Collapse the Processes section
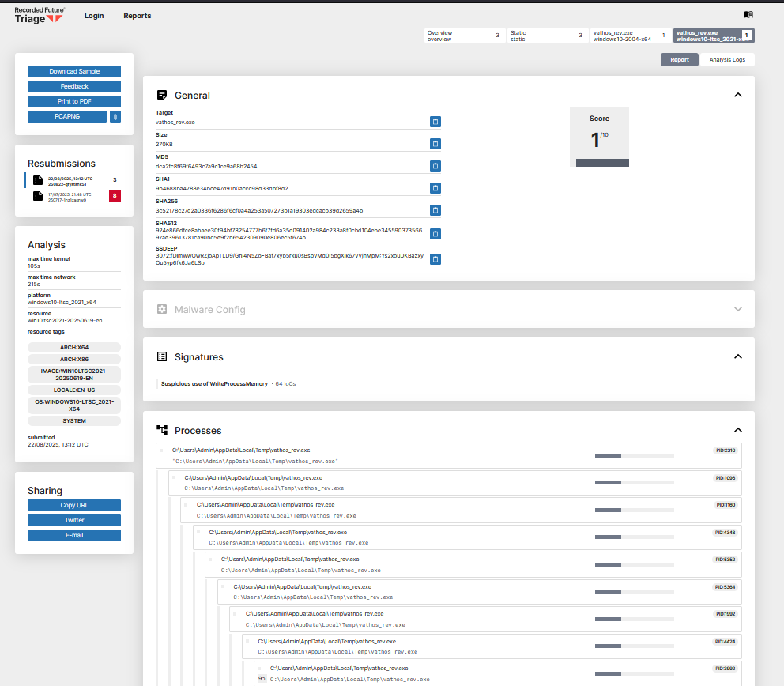Screen dimensions: 784x686 point(738,430)
